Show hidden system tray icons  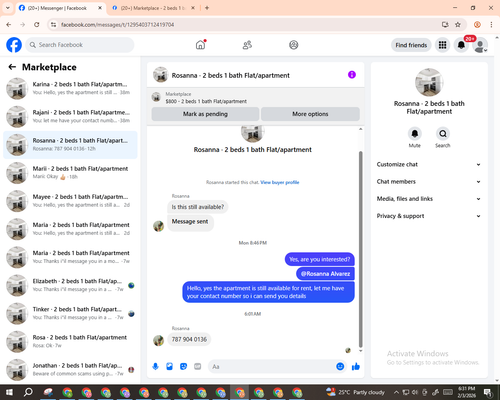click(396, 392)
